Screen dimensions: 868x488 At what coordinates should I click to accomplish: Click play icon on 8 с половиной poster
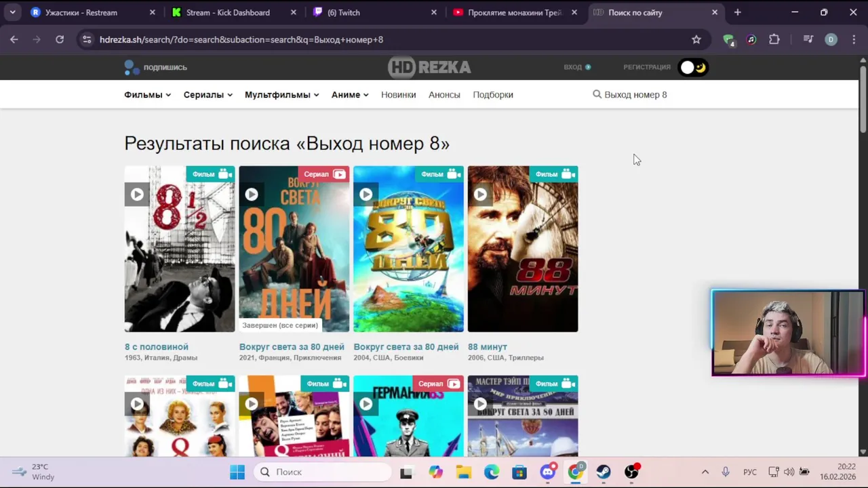point(137,195)
